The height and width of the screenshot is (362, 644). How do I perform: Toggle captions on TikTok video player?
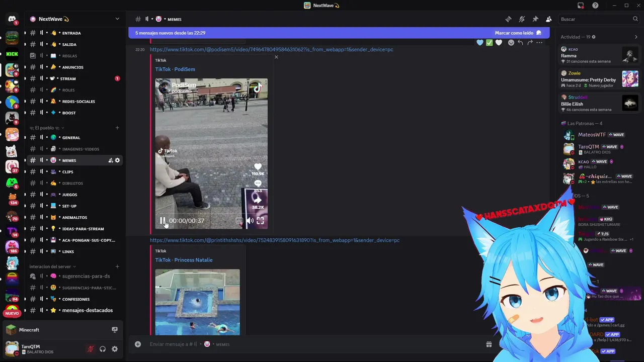(239, 220)
